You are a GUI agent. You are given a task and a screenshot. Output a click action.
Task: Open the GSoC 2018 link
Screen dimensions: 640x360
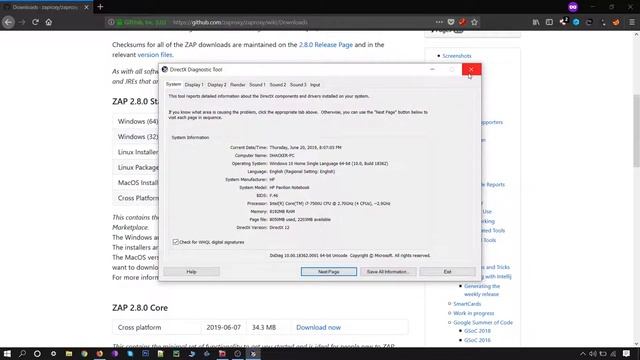477,331
